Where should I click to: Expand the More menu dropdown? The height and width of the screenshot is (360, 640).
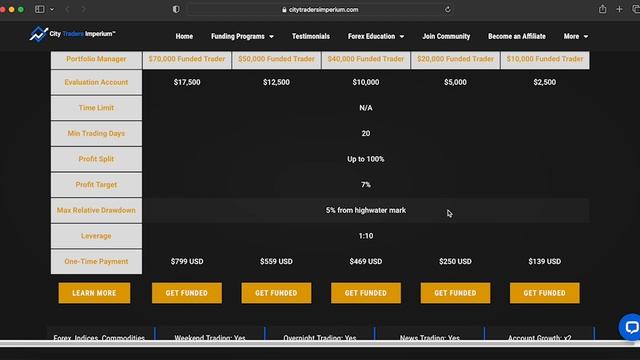click(x=576, y=36)
